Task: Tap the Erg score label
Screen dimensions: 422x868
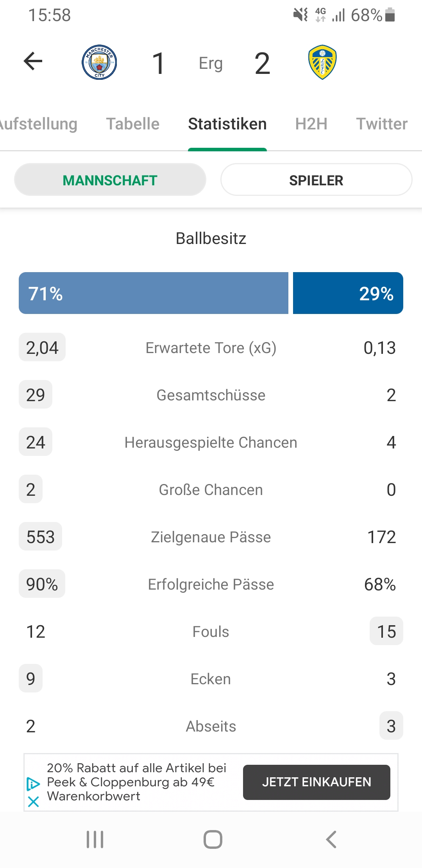Action: click(x=211, y=63)
